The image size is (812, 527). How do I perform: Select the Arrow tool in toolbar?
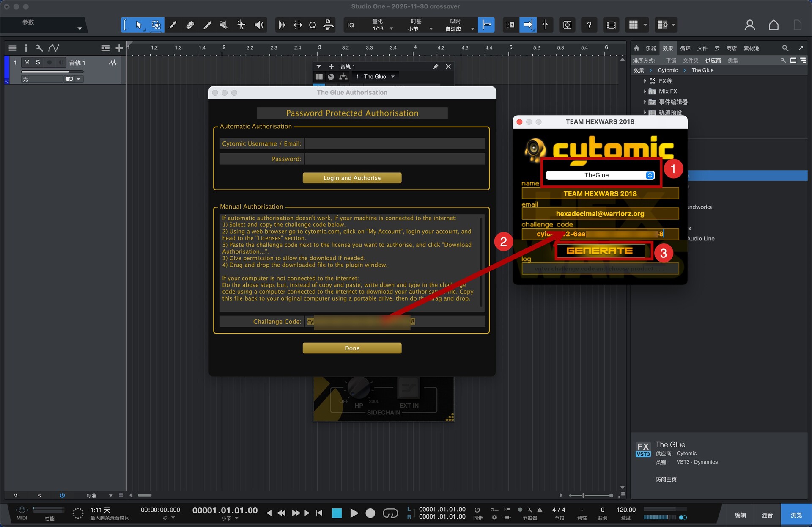click(x=139, y=25)
